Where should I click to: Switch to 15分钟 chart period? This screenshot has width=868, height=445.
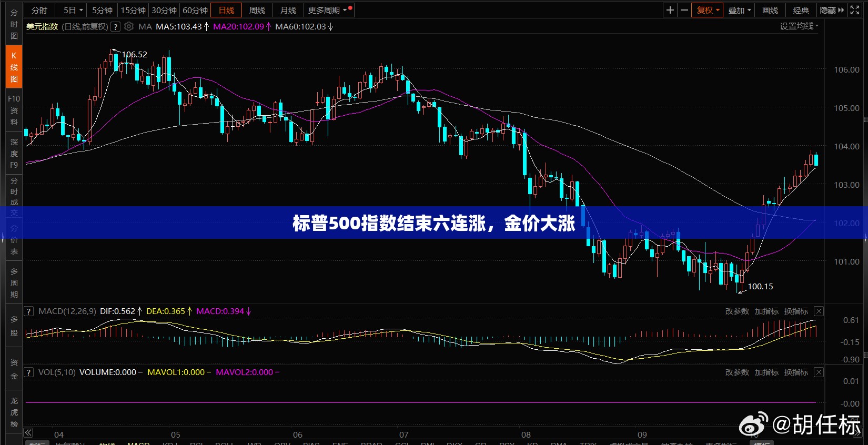tap(133, 10)
